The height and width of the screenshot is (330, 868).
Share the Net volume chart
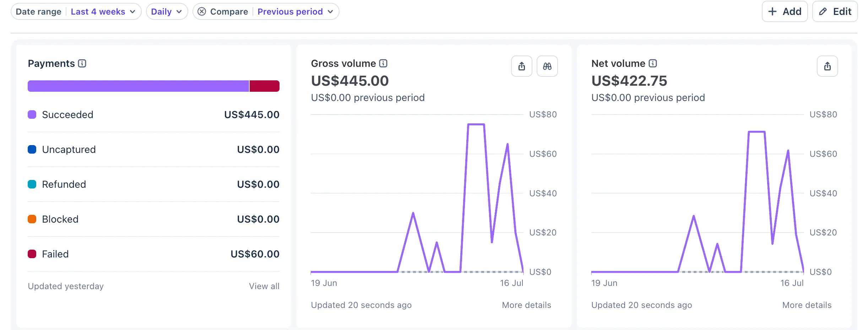828,66
